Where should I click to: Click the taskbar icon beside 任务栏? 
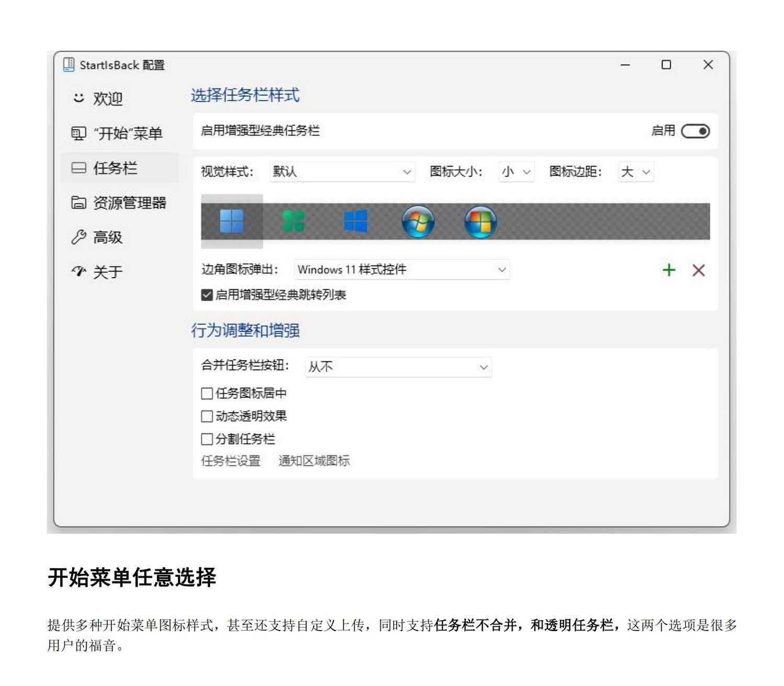[78, 168]
